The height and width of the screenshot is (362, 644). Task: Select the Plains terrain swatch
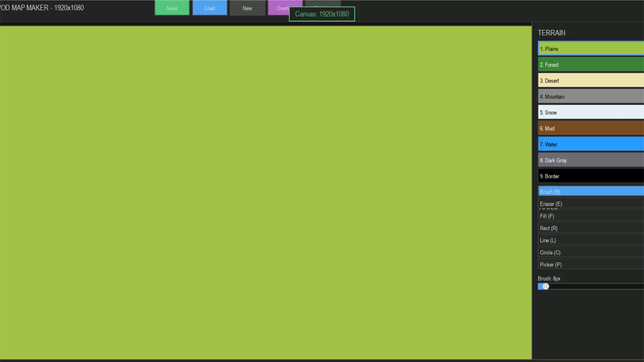[590, 49]
